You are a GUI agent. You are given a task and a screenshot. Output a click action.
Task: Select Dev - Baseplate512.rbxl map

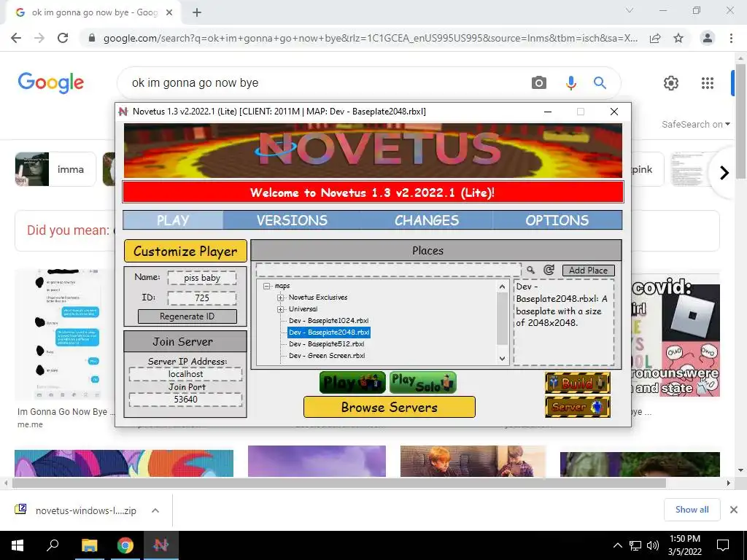pos(326,344)
